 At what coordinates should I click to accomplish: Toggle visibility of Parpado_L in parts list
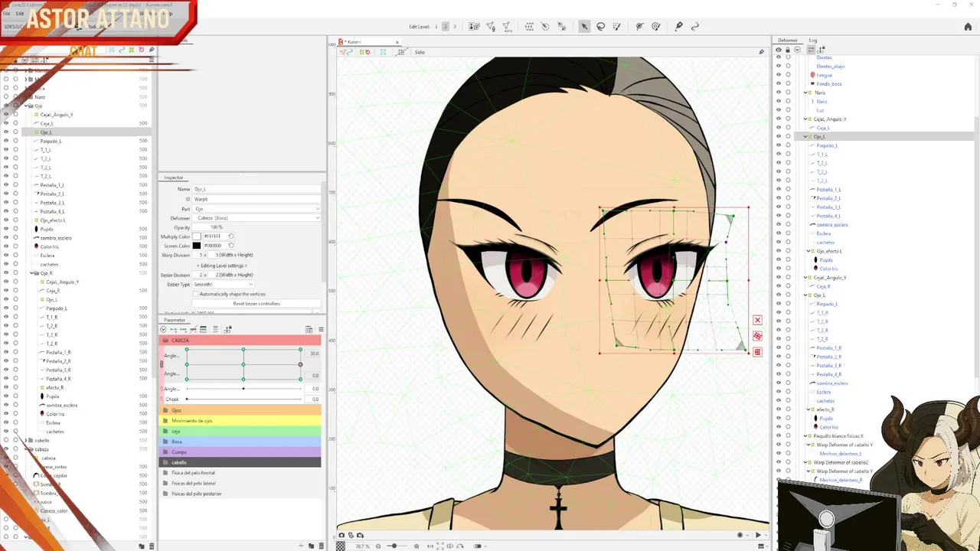[x=6, y=141]
